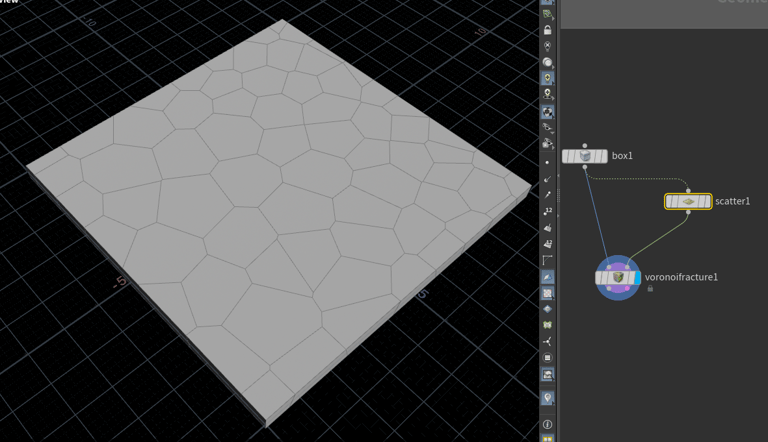This screenshot has height=442, width=768.
Task: Toggle the bypass flag on voronoifracture1 node
Action: click(600, 278)
